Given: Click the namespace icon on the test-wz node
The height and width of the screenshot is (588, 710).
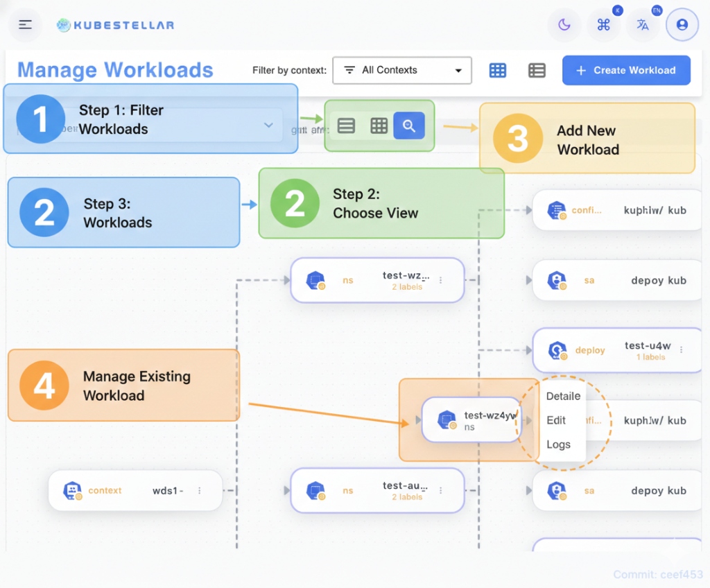Looking at the screenshot, I should tap(316, 280).
